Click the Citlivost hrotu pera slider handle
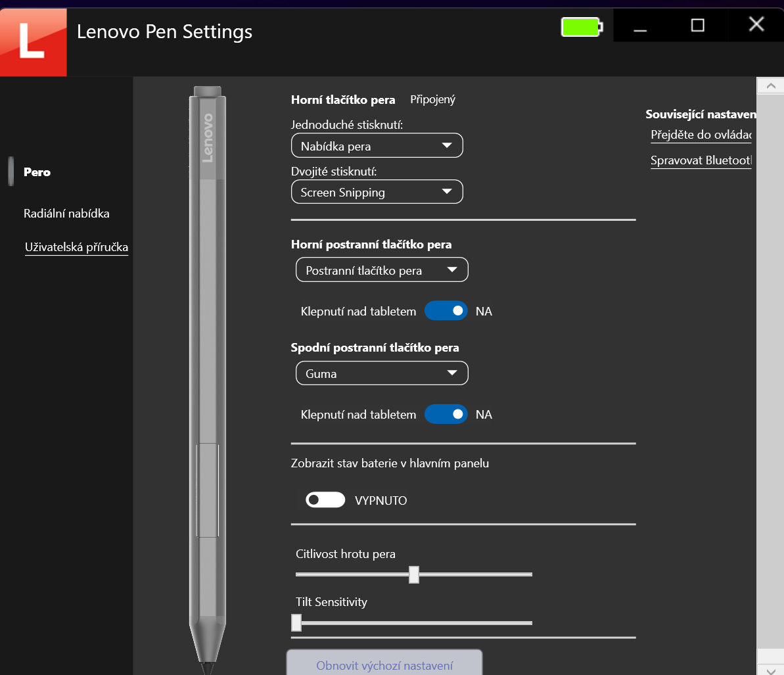Viewport: 784px width, 675px height. (x=414, y=574)
